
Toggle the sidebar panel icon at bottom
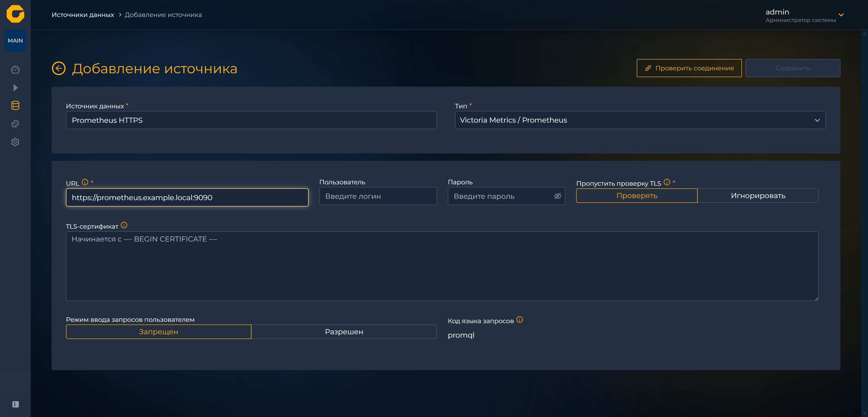pyautogui.click(x=16, y=404)
